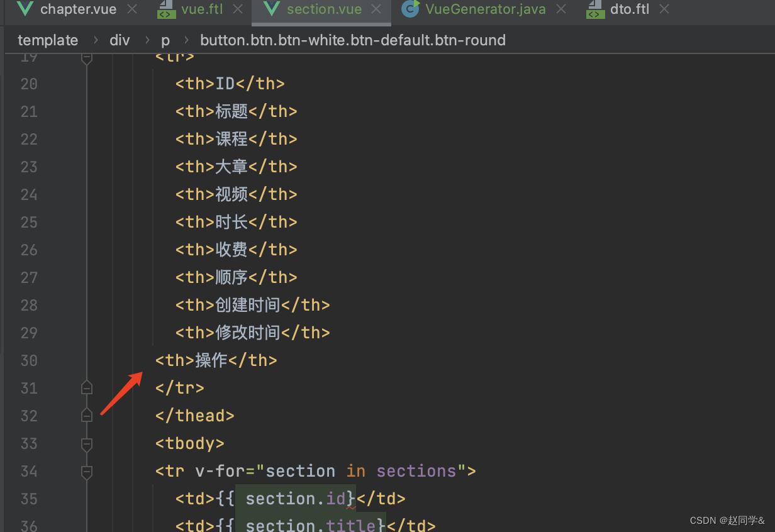Click the 大章 header cell text

pyautogui.click(x=232, y=167)
